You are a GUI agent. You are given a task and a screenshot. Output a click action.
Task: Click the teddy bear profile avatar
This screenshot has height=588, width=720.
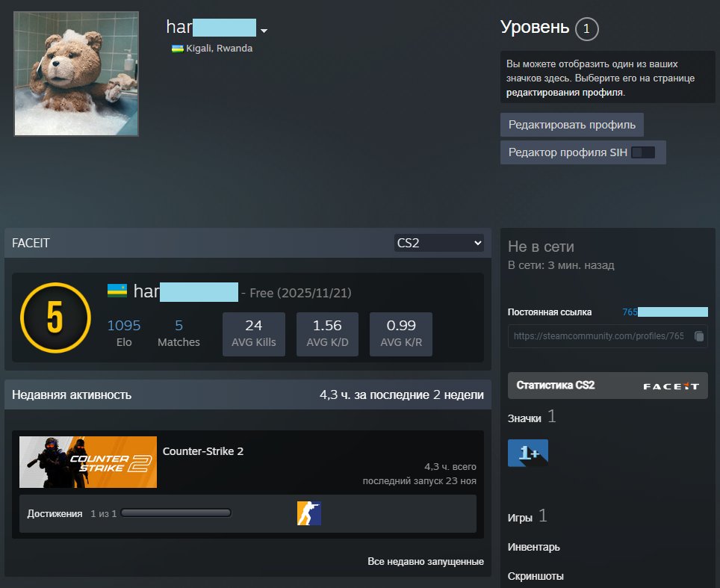75,73
